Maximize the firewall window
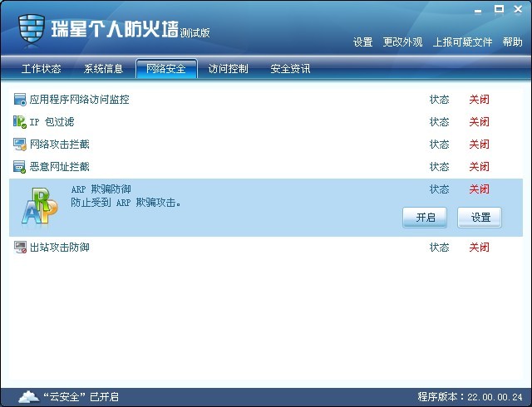 pos(499,9)
